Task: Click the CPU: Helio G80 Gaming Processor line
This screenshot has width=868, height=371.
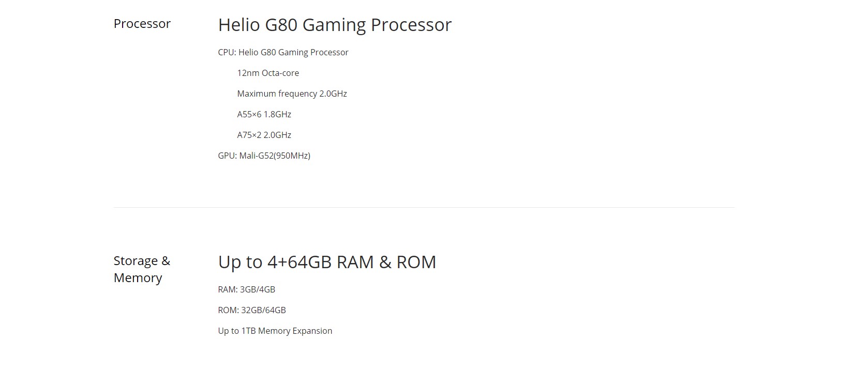Action: [283, 52]
